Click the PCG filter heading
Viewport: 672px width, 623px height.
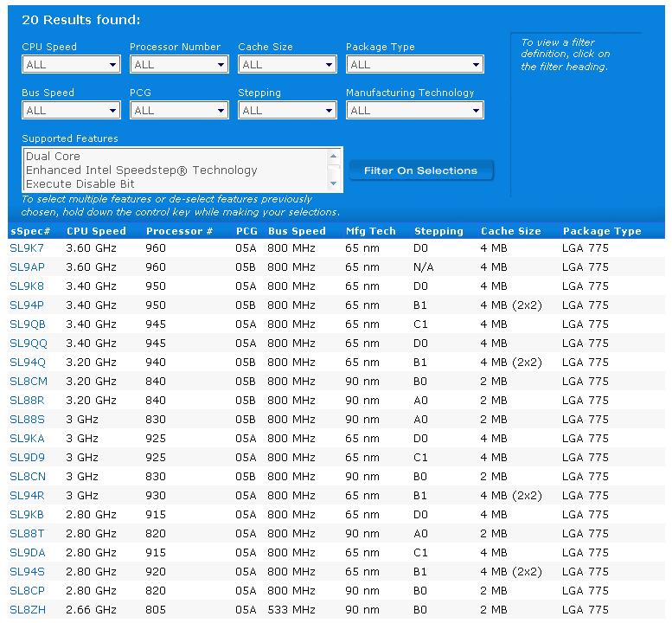pyautogui.click(x=140, y=93)
